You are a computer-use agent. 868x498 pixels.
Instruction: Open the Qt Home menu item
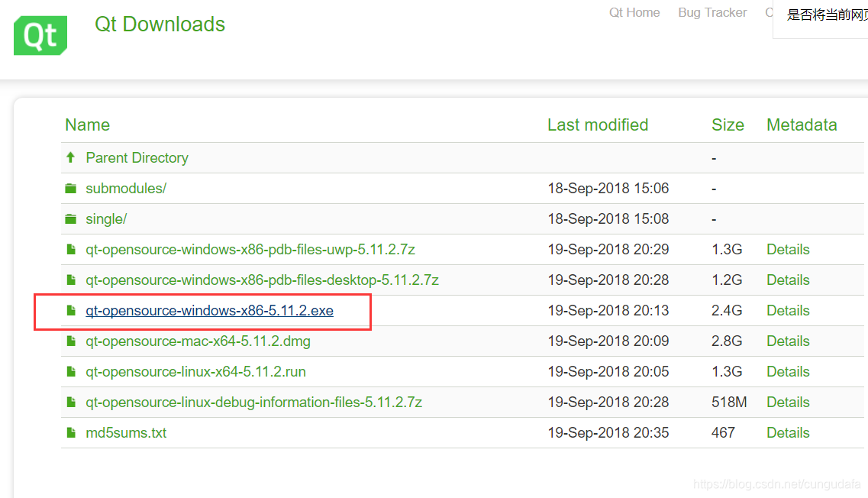pos(634,12)
